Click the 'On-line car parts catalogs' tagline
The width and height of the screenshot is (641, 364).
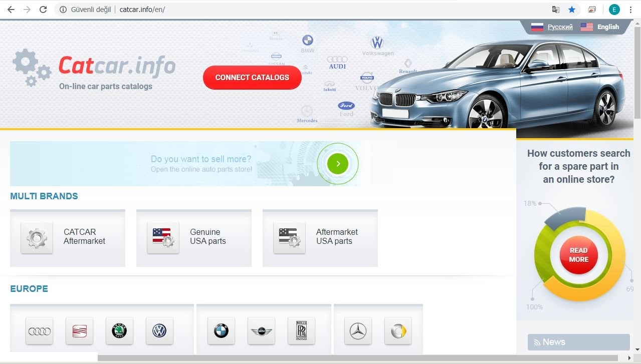[x=106, y=86]
